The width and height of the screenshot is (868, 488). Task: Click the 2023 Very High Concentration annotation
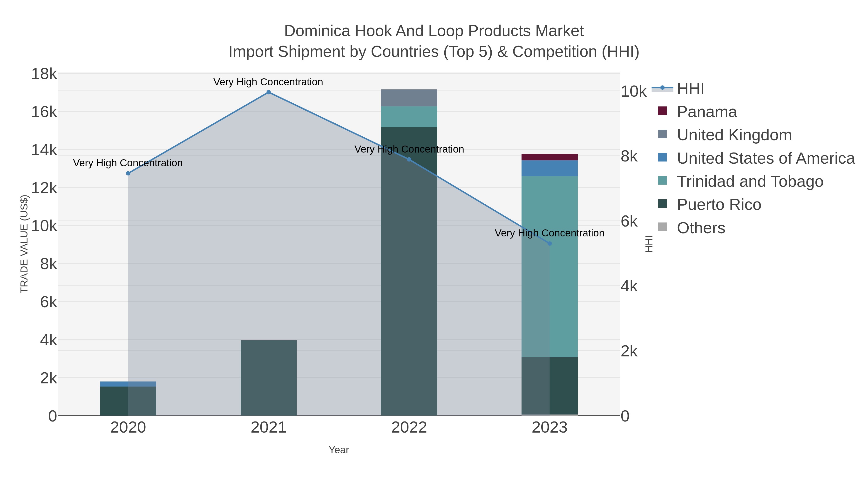(549, 233)
